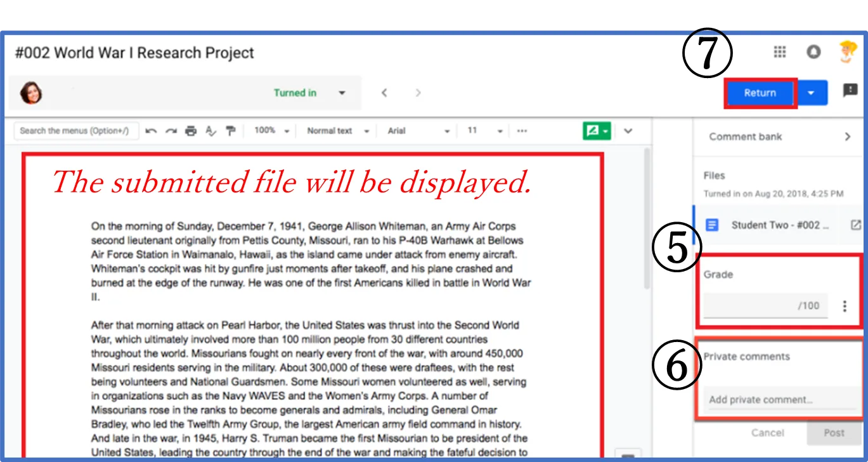The image size is (868, 462).
Task: Open the toolbar more options ellipsis
Action: [x=522, y=131]
